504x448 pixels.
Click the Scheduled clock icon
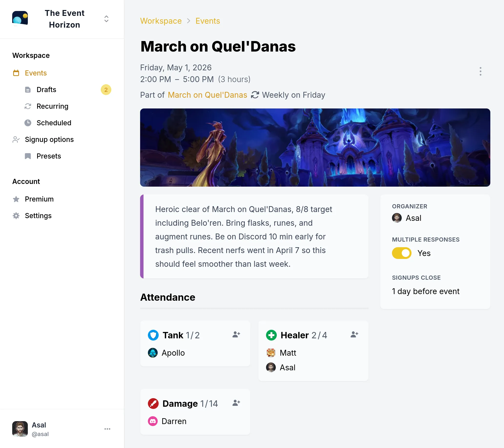tap(28, 123)
